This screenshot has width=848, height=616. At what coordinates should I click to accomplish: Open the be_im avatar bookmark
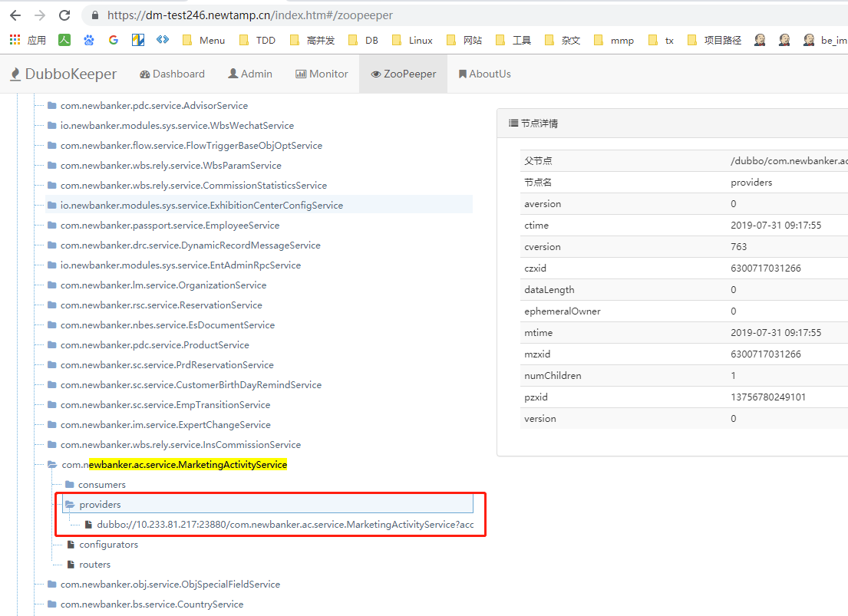pos(825,40)
